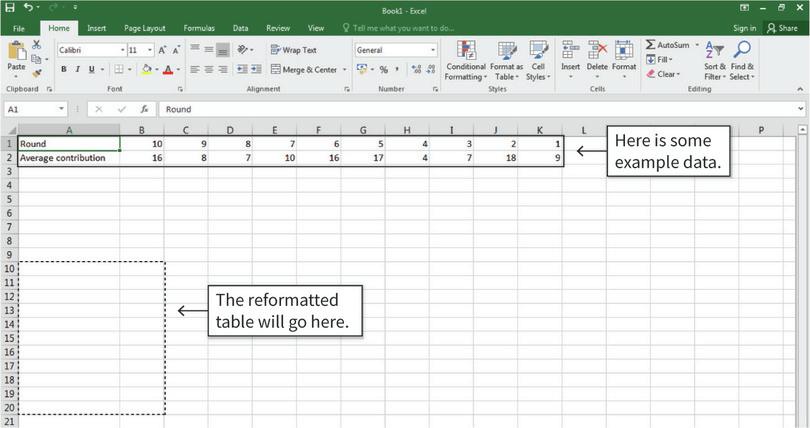Open Find & Select menu
810x428 pixels.
(x=742, y=61)
